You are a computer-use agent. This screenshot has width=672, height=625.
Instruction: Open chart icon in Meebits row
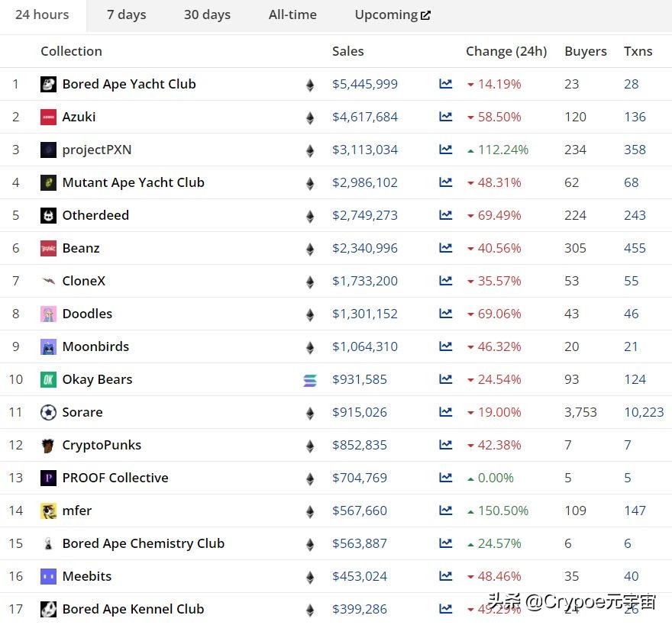click(x=446, y=576)
